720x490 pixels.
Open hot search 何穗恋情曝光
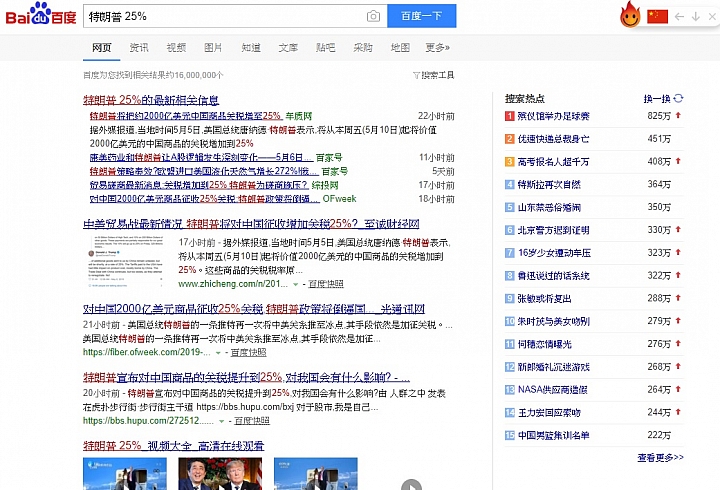[x=545, y=344]
